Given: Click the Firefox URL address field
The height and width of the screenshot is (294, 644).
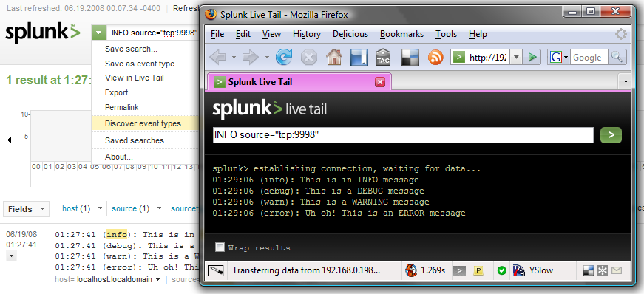Looking at the screenshot, I should (x=488, y=57).
